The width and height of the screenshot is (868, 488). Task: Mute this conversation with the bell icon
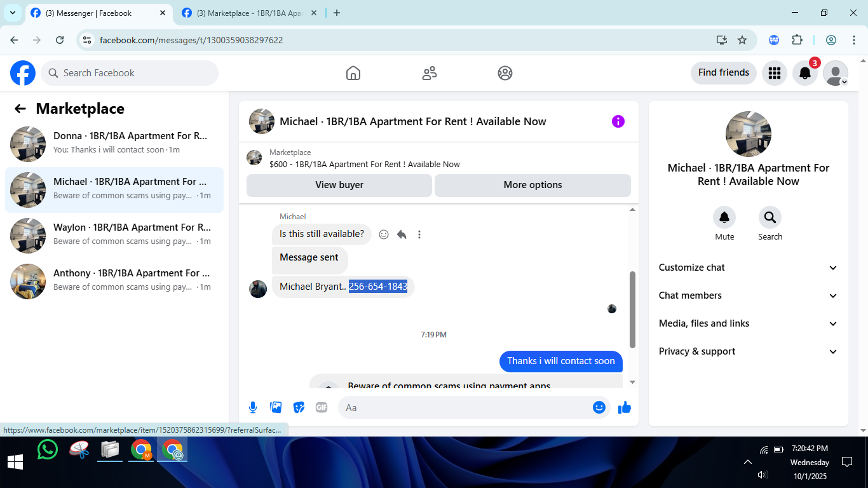[x=724, y=218]
